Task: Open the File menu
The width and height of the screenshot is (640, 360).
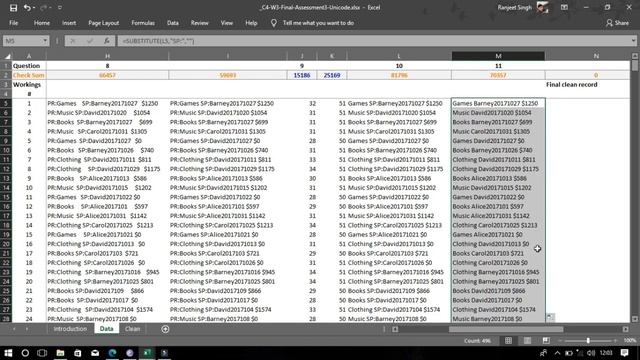Action: [x=13, y=23]
